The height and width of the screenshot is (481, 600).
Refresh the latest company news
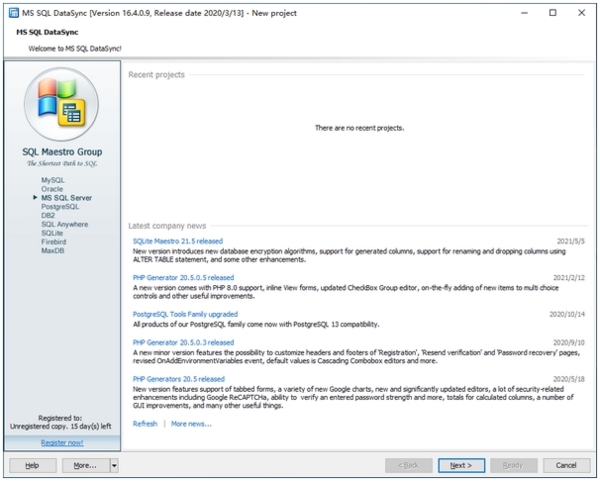click(145, 424)
